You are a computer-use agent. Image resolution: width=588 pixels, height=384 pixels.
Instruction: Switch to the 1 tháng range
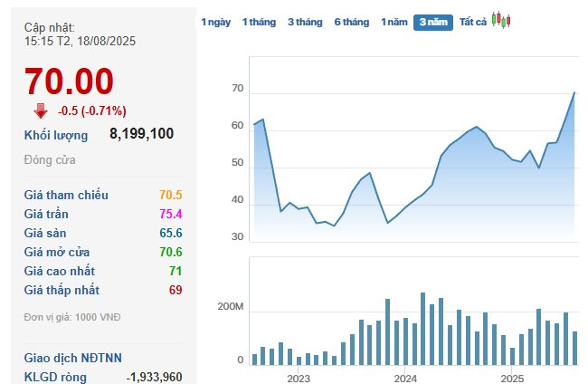259,22
